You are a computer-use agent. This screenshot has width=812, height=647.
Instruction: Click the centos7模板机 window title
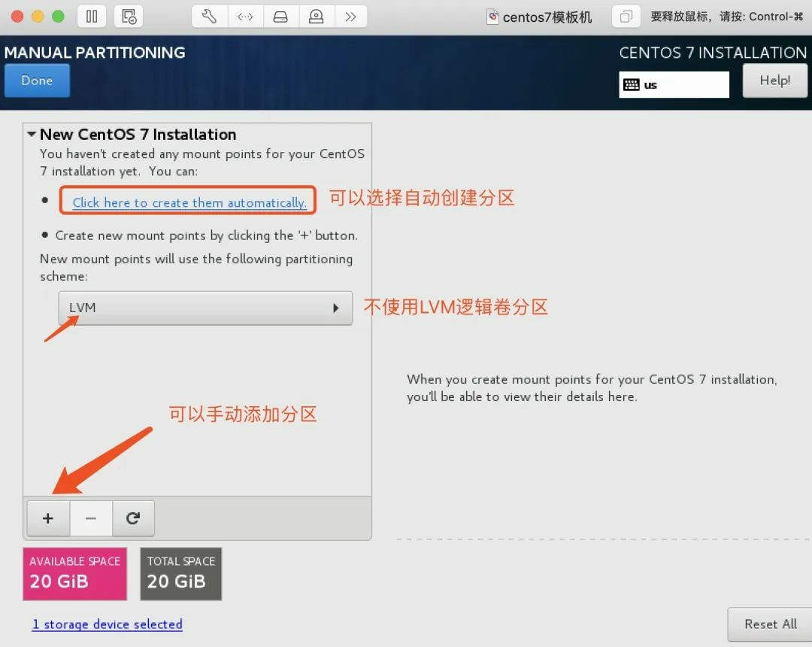[x=547, y=17]
